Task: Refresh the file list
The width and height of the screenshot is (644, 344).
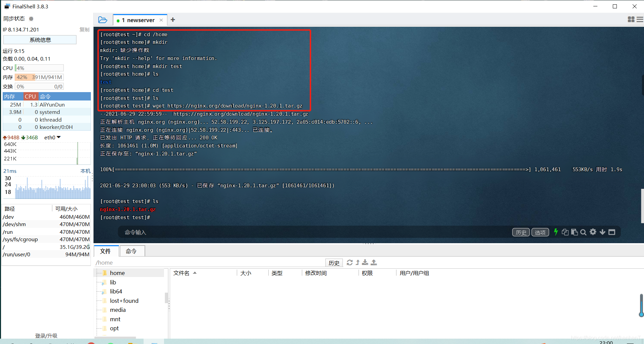Action: pyautogui.click(x=350, y=263)
